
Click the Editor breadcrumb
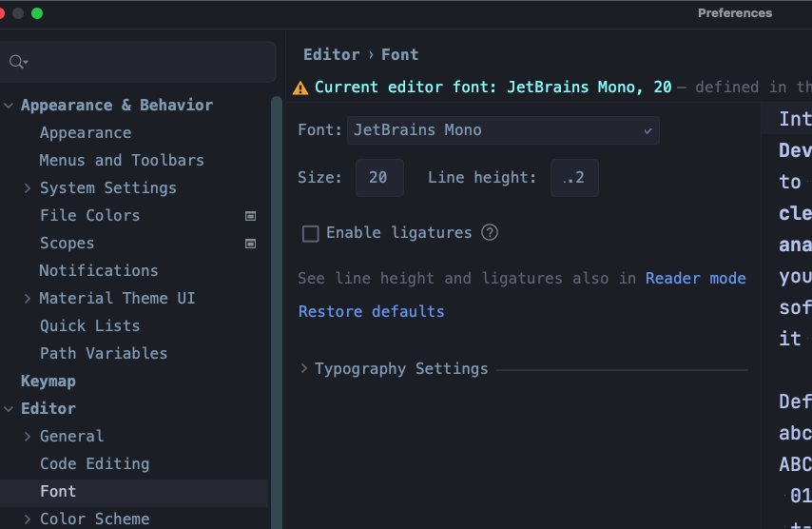[x=332, y=55]
